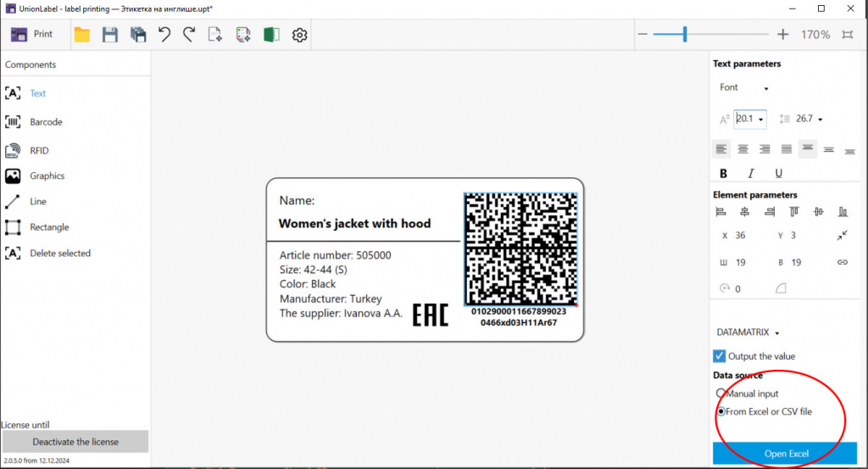The width and height of the screenshot is (868, 469).
Task: Click the collapse arrows icon beside Y
Action: [x=842, y=235]
